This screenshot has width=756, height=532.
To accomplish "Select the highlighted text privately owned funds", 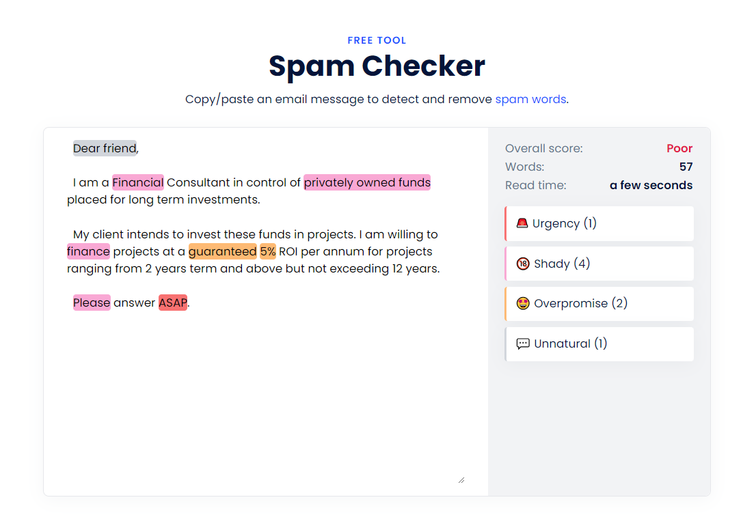I will click(x=366, y=182).
